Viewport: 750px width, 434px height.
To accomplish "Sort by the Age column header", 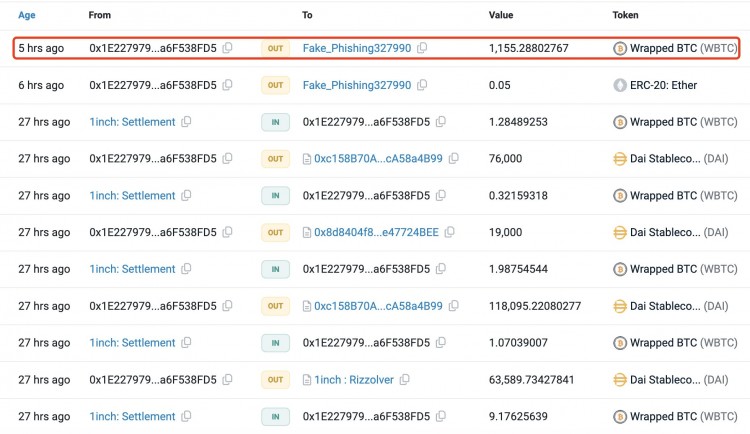I will click(27, 15).
